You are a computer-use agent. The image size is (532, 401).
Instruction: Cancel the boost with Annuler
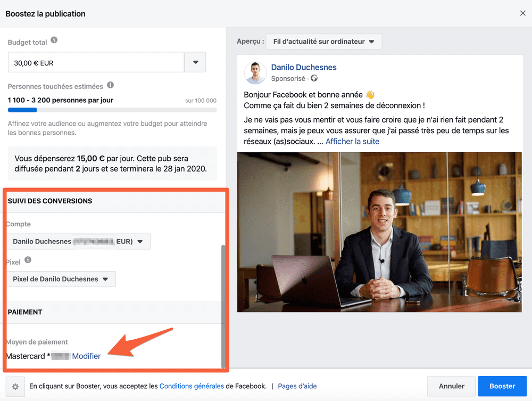click(x=451, y=386)
